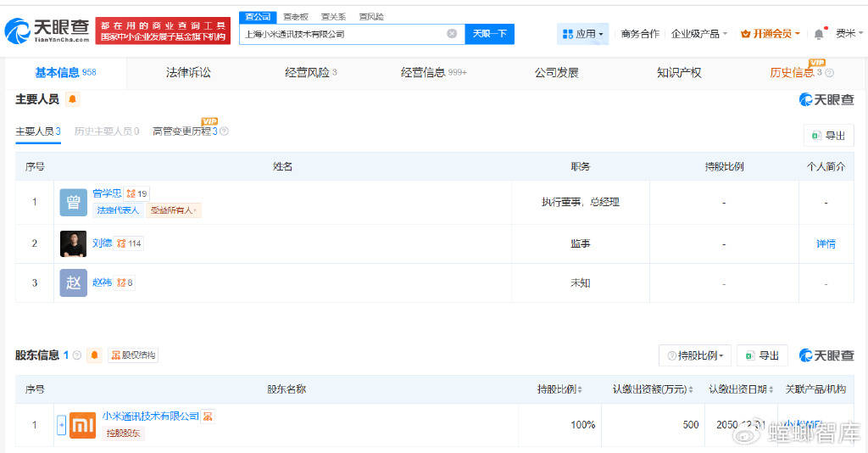Viewport: 868px width, 453px height.
Task: Click 导出 button in 股东信息 section
Action: tap(762, 355)
